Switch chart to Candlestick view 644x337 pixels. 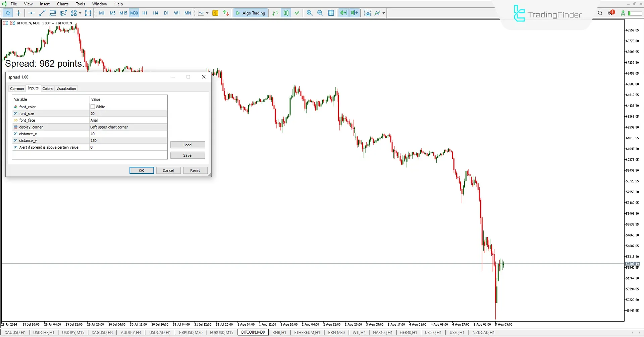[x=286, y=13]
